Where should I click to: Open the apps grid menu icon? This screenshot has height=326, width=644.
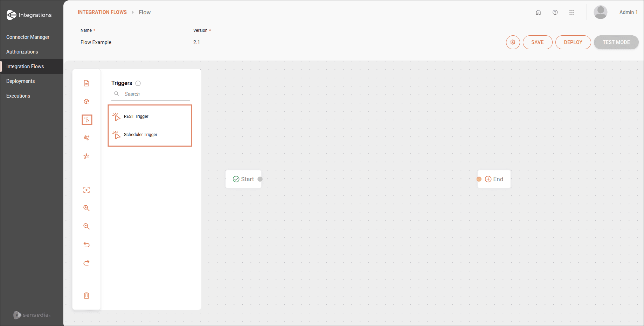[572, 12]
